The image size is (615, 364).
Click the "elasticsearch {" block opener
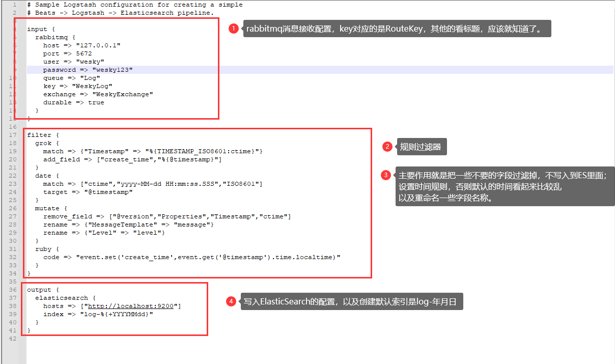(65, 298)
